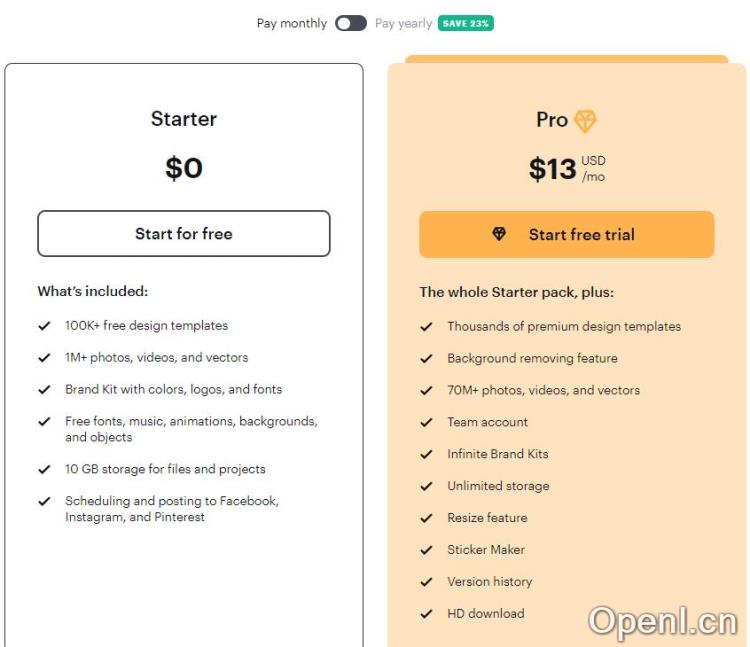Click the Start free trial button
The width and height of the screenshot is (750, 647).
tap(566, 235)
